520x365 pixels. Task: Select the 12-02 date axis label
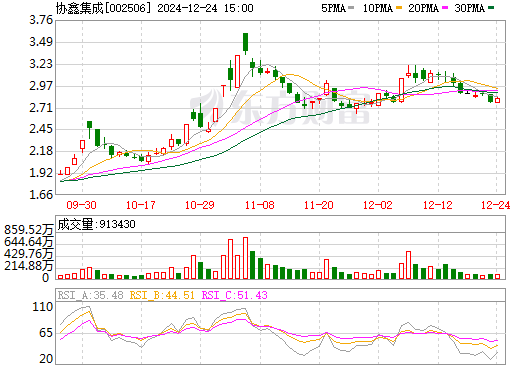coord(378,205)
